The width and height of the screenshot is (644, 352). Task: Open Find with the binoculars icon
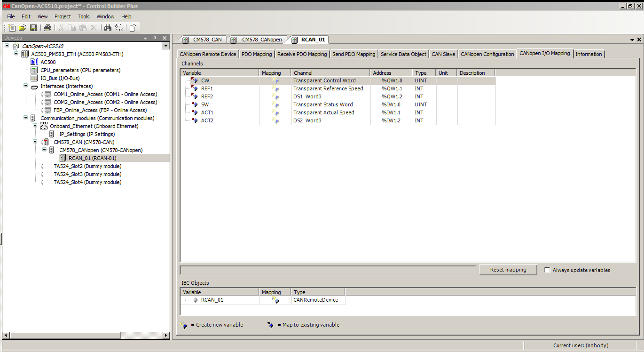point(108,28)
